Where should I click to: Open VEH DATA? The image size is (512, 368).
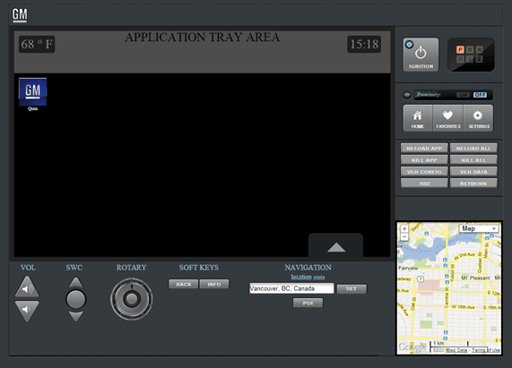473,172
